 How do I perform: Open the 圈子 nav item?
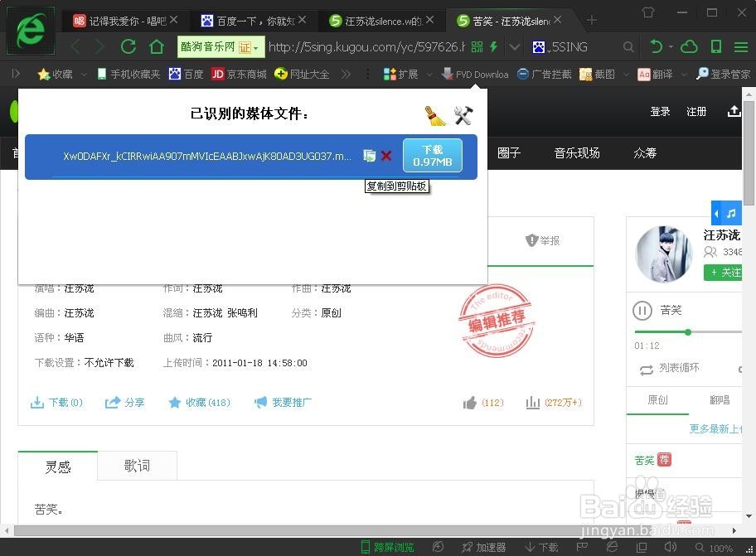(509, 153)
